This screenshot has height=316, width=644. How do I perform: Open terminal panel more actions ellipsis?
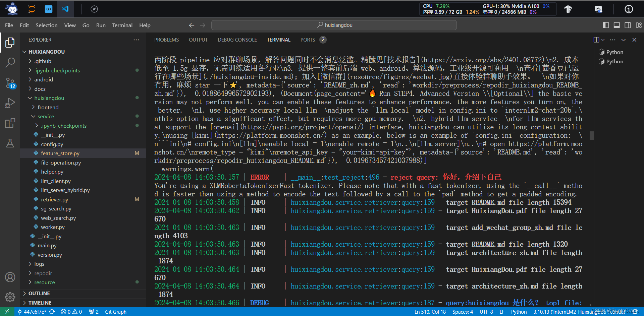[612, 40]
